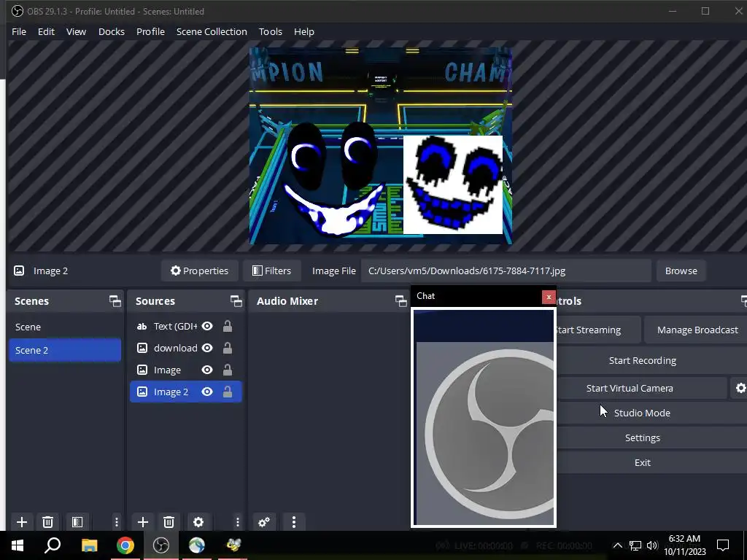The image size is (747, 560).
Task: Open the File menu
Action: pyautogui.click(x=19, y=31)
